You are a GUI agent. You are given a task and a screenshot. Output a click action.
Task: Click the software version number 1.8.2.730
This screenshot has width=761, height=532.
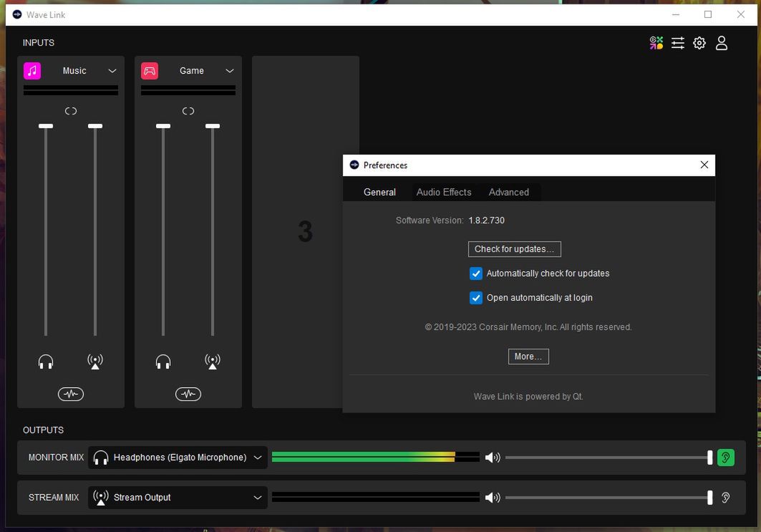click(x=486, y=221)
